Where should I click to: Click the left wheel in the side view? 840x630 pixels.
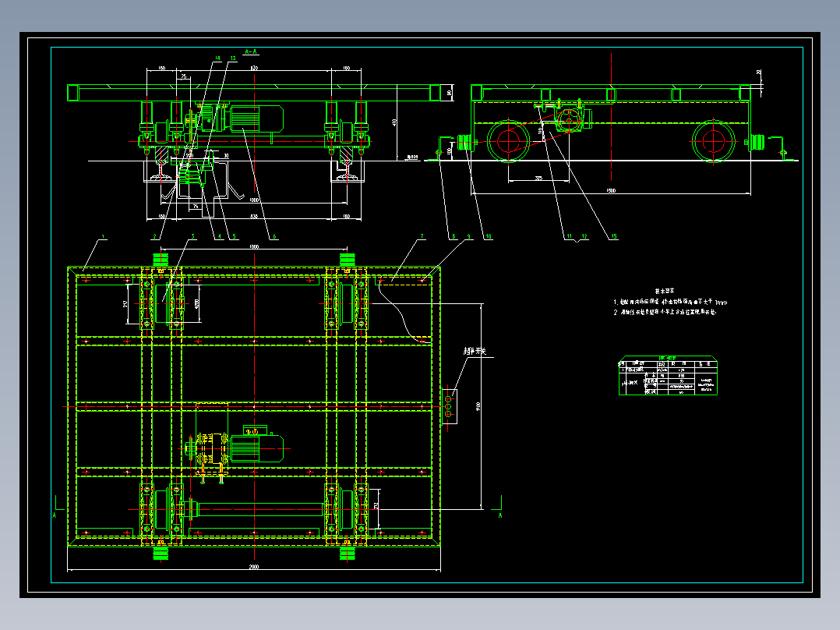pos(508,141)
